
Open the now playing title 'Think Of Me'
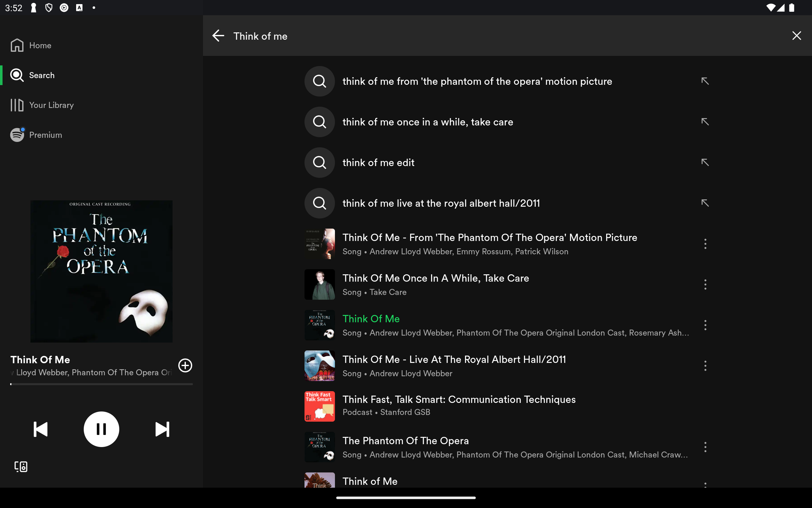[x=40, y=360]
